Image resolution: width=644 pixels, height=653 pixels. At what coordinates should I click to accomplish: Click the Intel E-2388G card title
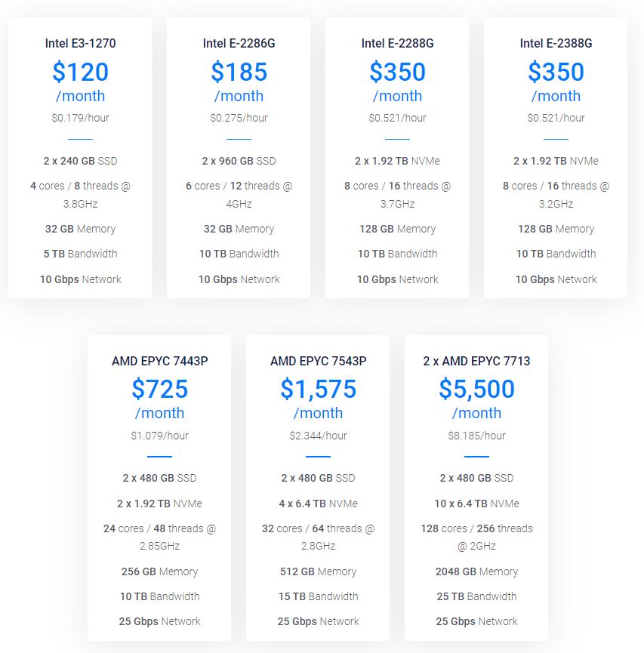[x=556, y=43]
